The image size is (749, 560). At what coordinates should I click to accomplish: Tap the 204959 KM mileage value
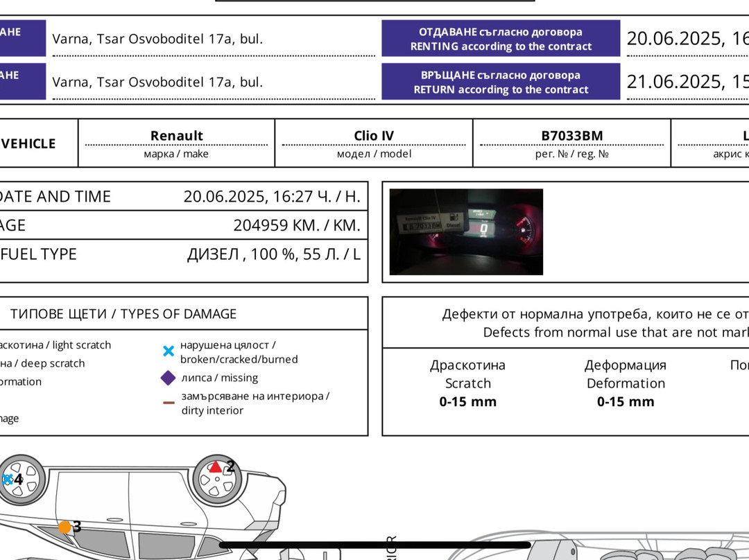[x=296, y=225]
